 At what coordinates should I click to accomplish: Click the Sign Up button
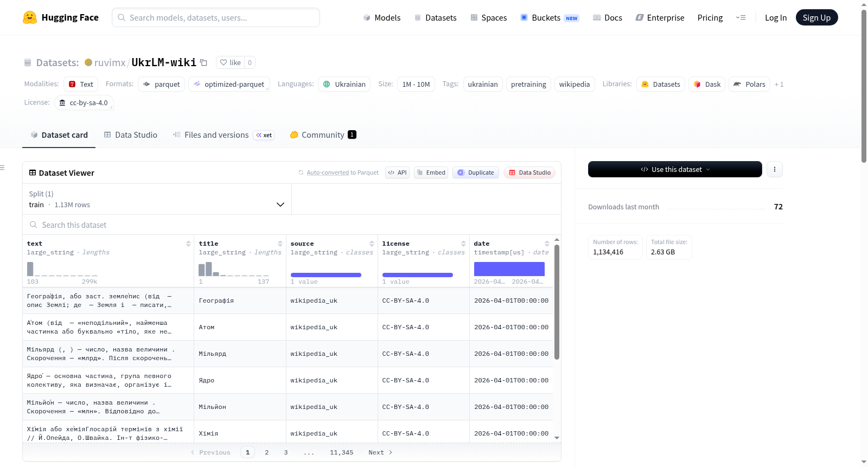(x=816, y=17)
